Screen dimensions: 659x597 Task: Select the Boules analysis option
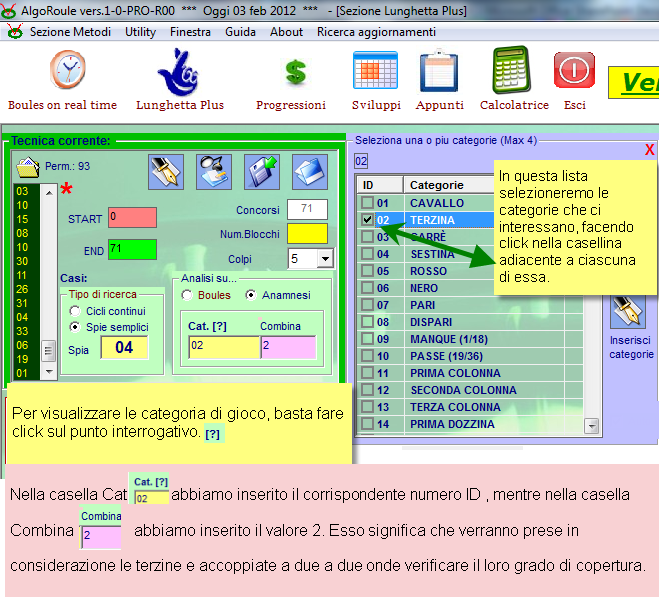(187, 296)
